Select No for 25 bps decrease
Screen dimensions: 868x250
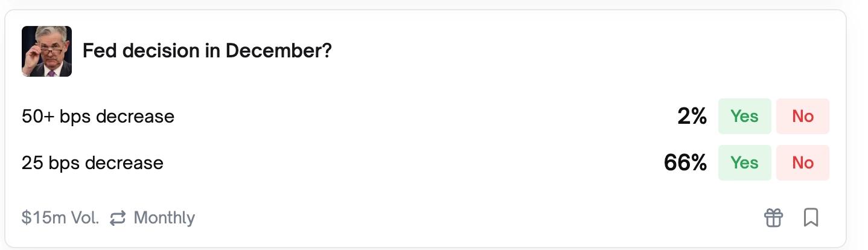pos(803,162)
